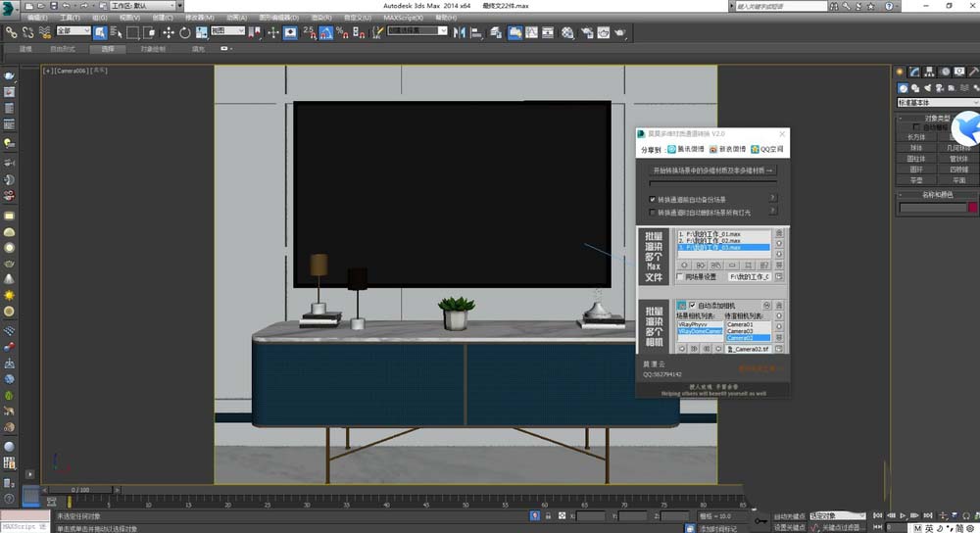
Task: Select the Move tool in main toolbar
Action: click(x=168, y=32)
